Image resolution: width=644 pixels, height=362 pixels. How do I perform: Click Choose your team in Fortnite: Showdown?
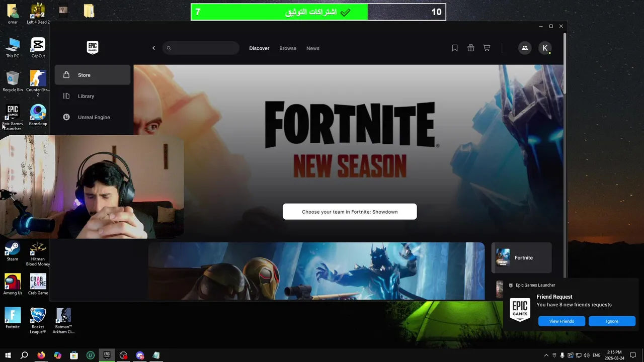[x=350, y=212]
